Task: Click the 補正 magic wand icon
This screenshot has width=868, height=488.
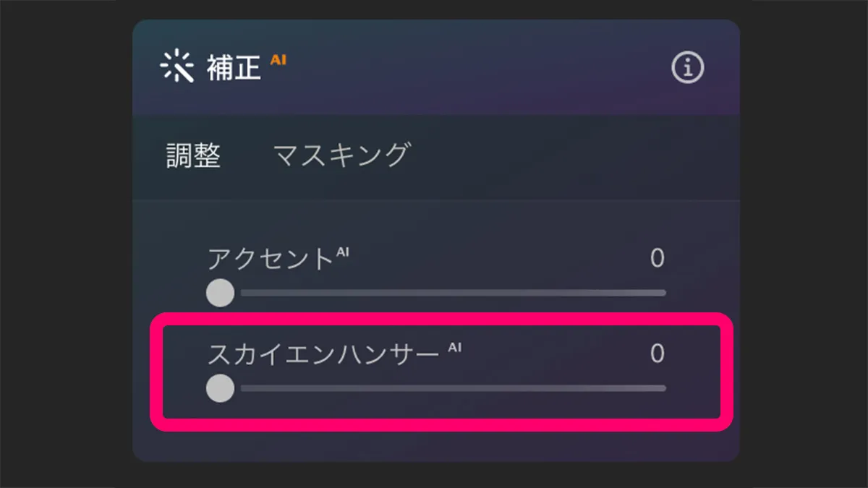Action: [176, 67]
